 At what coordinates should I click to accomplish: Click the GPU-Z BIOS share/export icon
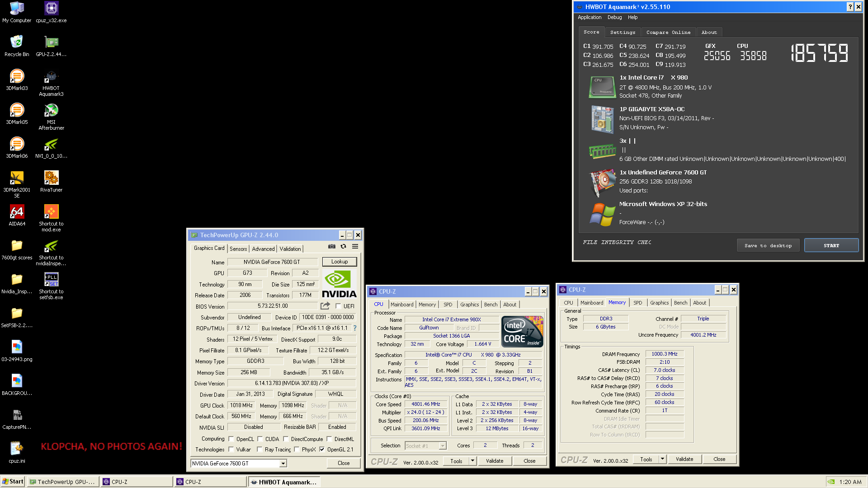point(325,306)
